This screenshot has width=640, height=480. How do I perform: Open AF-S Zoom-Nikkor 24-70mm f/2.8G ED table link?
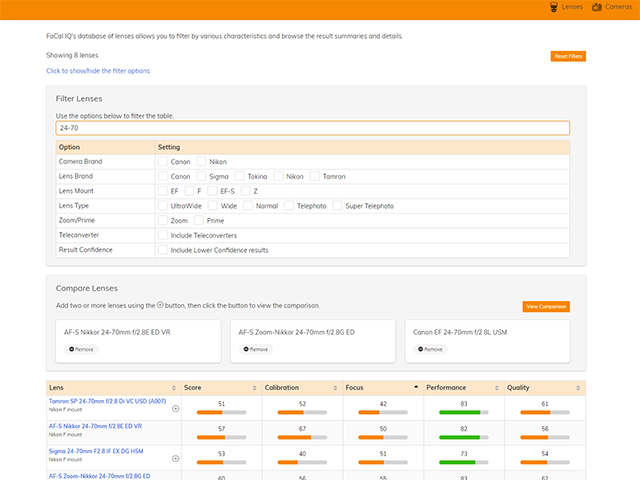point(100,476)
